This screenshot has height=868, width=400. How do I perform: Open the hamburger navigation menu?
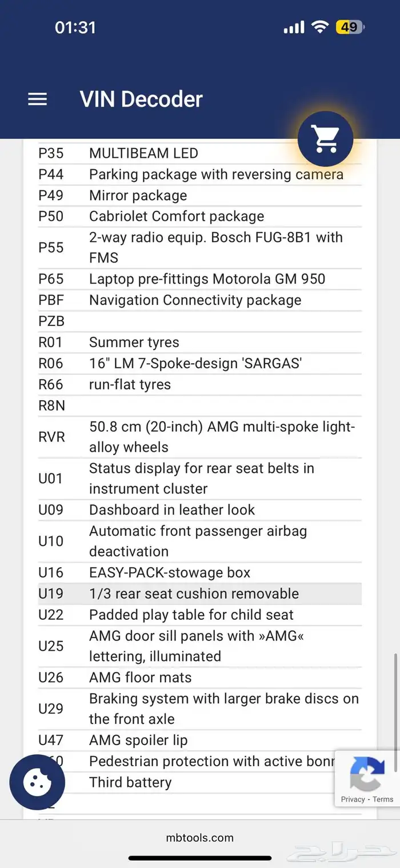pyautogui.click(x=38, y=99)
